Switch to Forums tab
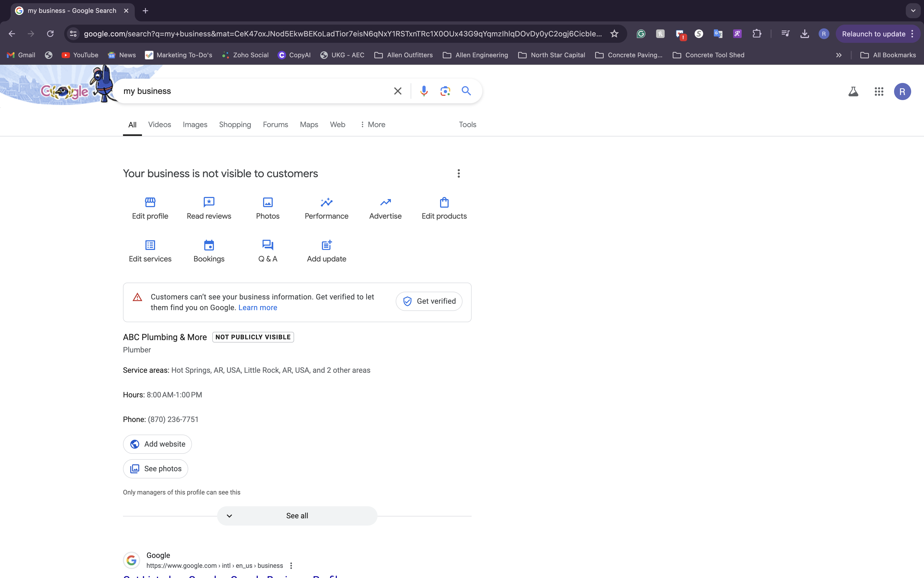The width and height of the screenshot is (924, 578). pyautogui.click(x=275, y=125)
